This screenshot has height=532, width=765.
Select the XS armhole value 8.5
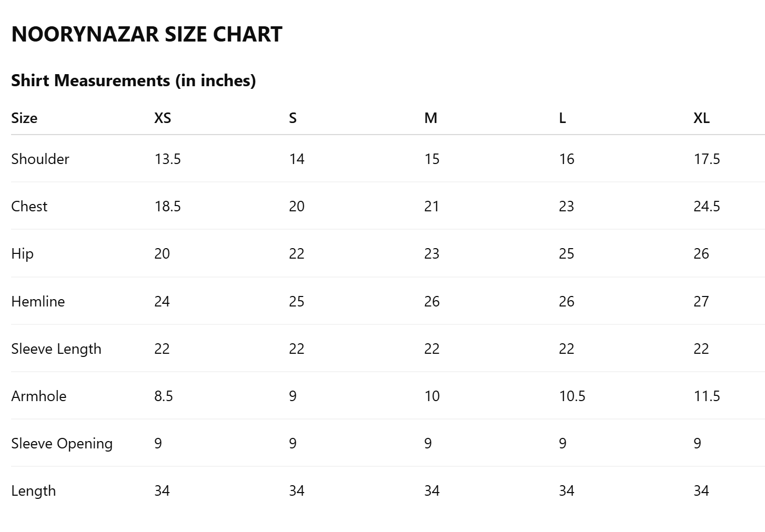(x=164, y=396)
